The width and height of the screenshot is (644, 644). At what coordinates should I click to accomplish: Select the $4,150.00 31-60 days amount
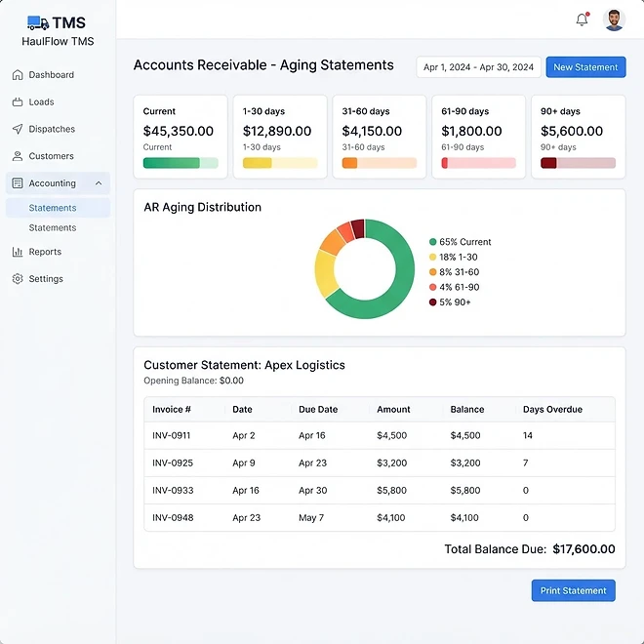[x=372, y=131]
